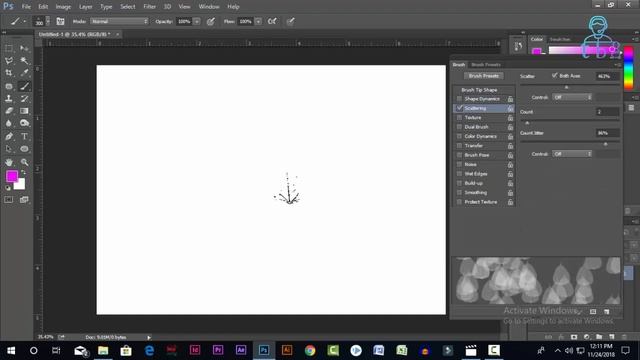Toggle the Both Axes checkbox
This screenshot has width=640, height=360.
tap(554, 76)
